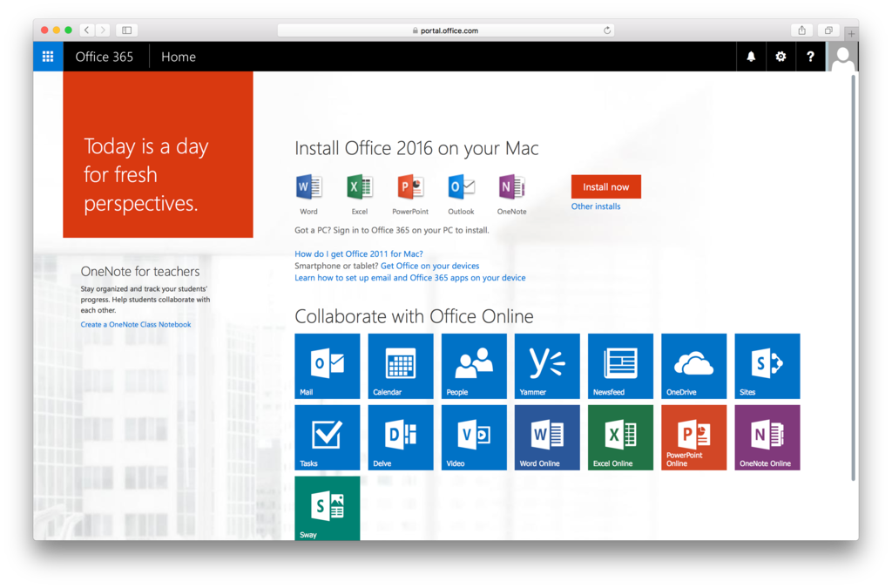This screenshot has height=588, width=892.
Task: Open PowerPoint Online tile
Action: click(693, 437)
